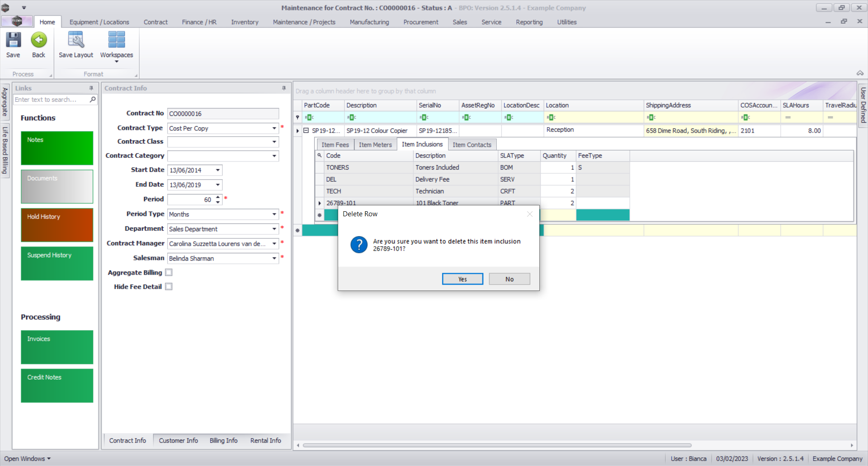Pin the Contract Info panel
This screenshot has height=466, width=868.
tap(284, 88)
